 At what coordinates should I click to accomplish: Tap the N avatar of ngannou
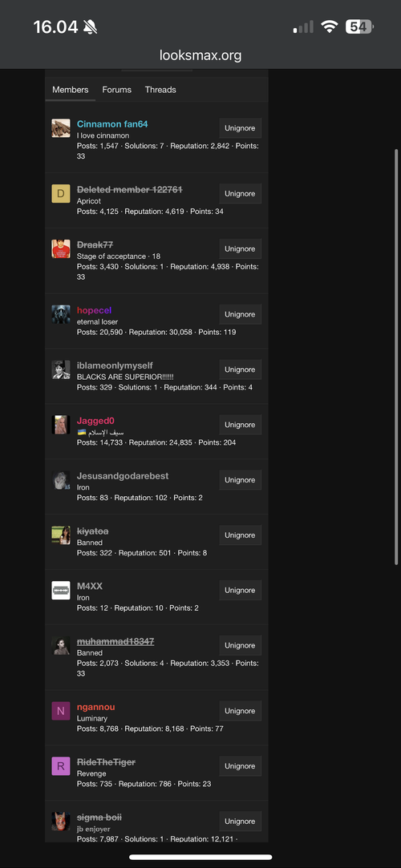[x=61, y=711]
